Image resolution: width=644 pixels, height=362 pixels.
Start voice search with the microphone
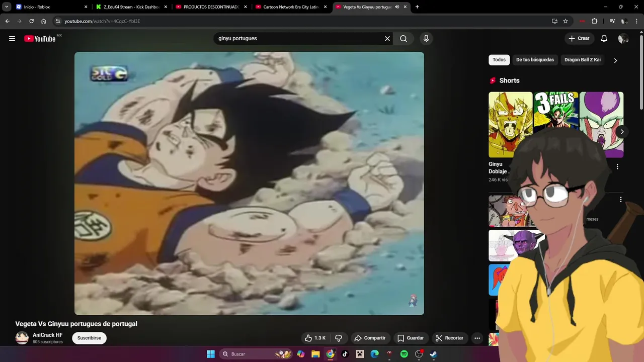click(x=426, y=39)
